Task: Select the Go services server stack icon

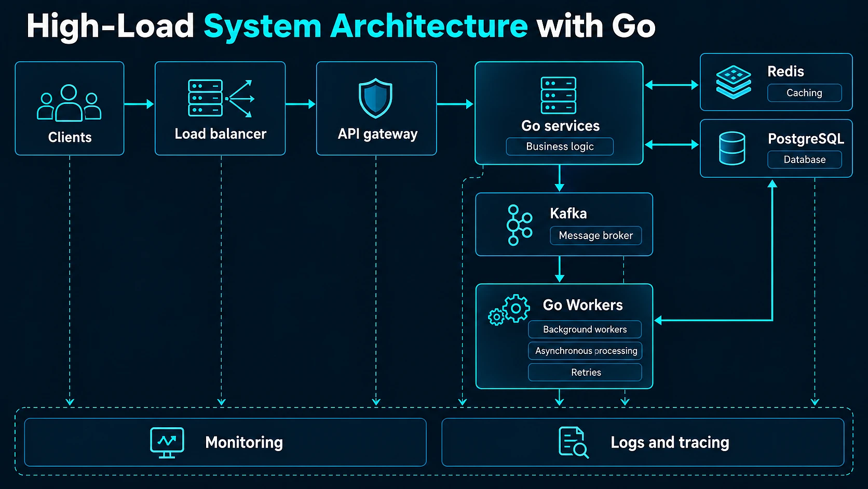Action: pos(559,95)
